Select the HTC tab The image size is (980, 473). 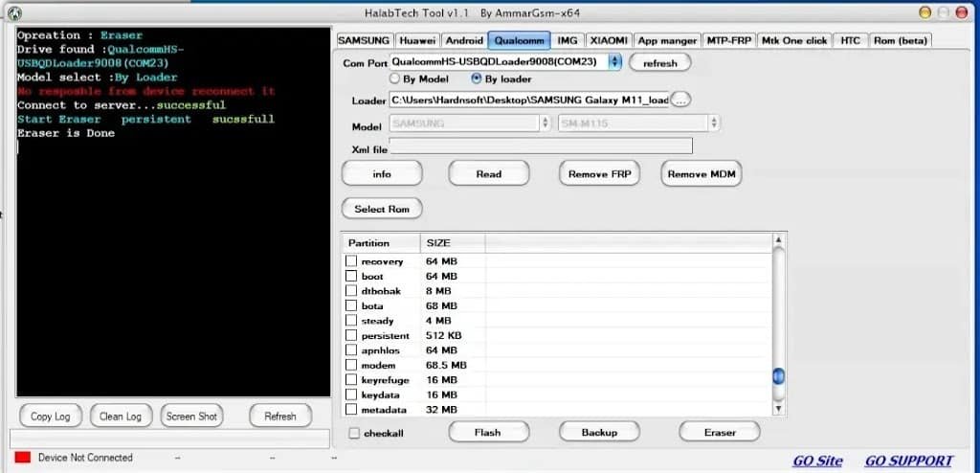point(850,40)
